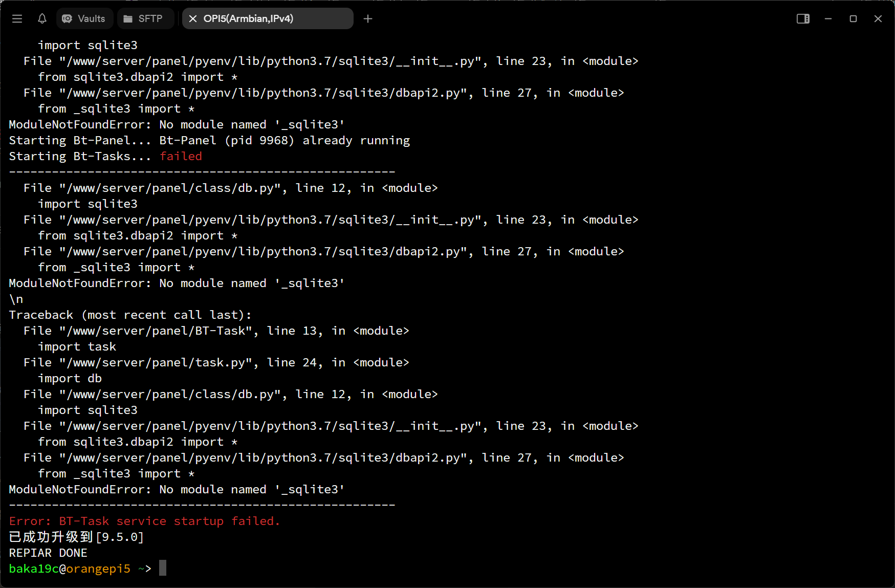Click the upgraded-to [9.5.0] message line

76,537
